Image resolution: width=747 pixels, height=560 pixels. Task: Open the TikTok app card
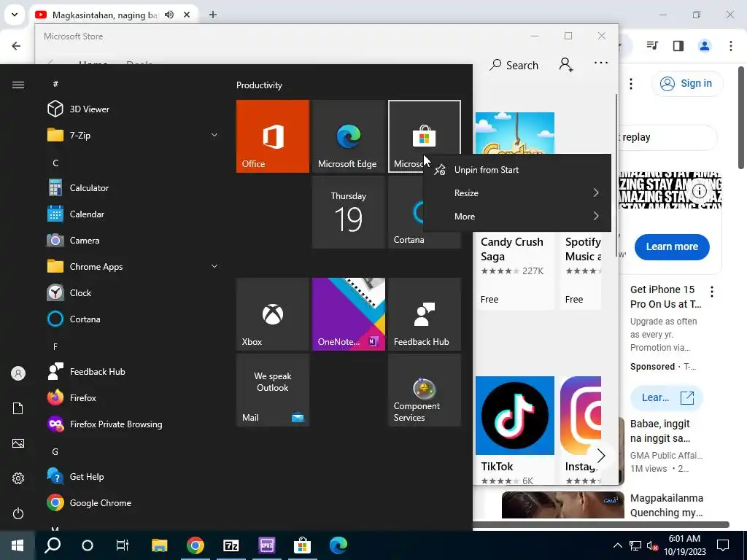click(x=514, y=430)
